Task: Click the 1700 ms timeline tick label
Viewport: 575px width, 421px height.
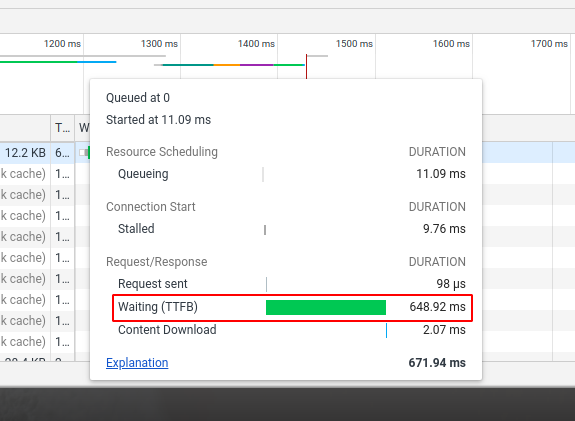Action: click(549, 44)
